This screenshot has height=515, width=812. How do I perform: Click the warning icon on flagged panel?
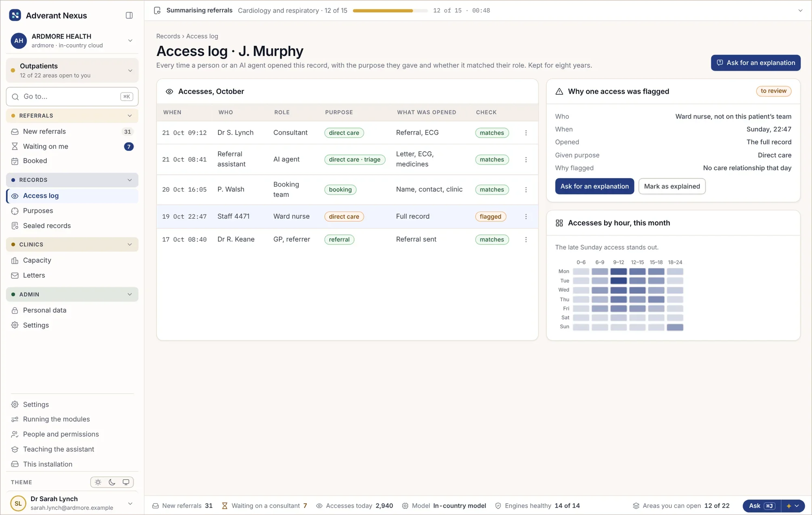559,92
